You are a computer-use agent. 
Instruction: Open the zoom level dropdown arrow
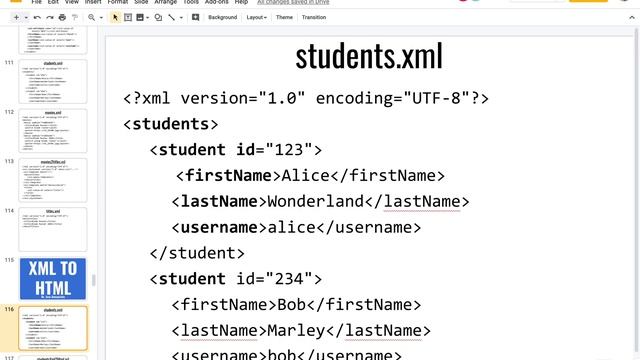pos(101,18)
